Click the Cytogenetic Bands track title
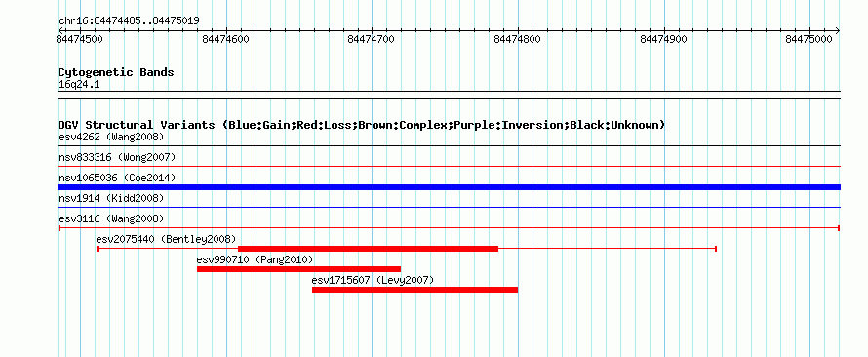The image size is (868, 357). click(x=116, y=72)
